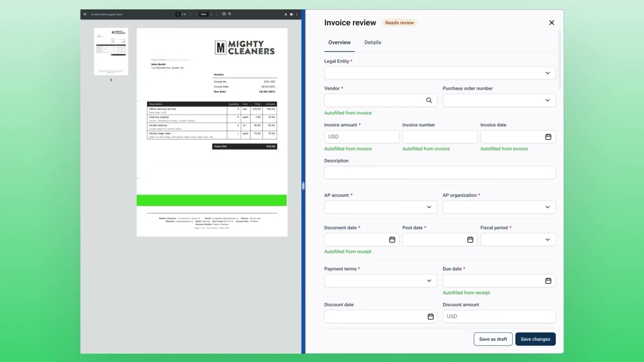
Task: Click 'Kitchen deep clean' line item
Action: [160, 133]
